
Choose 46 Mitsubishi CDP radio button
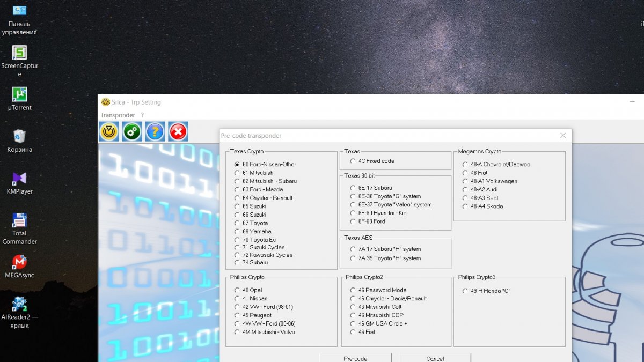tap(377, 315)
